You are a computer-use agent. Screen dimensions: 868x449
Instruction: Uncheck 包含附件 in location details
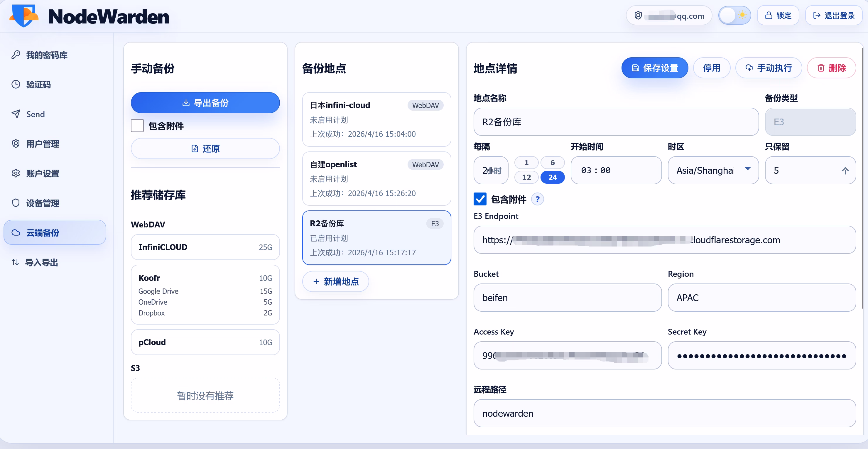(480, 199)
